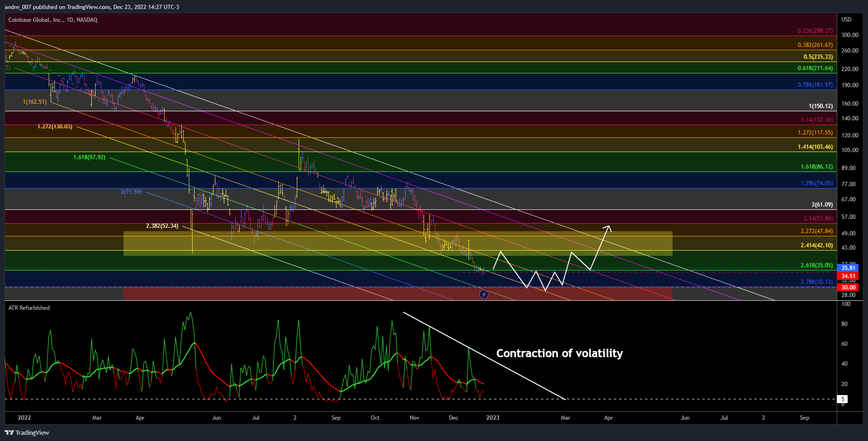Click the 2.414(42.10) Fibonacci level label
868x441 pixels.
[816, 245]
